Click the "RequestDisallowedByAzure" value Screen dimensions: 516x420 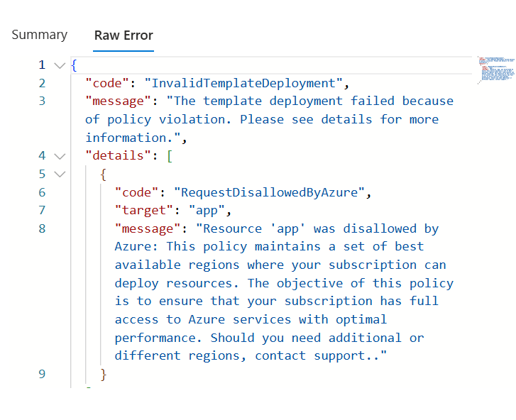click(270, 192)
